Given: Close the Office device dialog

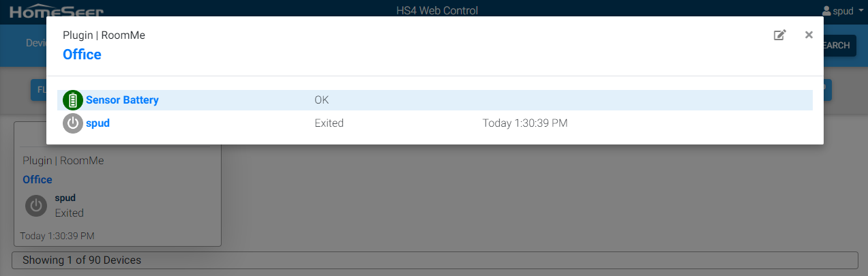Looking at the screenshot, I should click(809, 35).
